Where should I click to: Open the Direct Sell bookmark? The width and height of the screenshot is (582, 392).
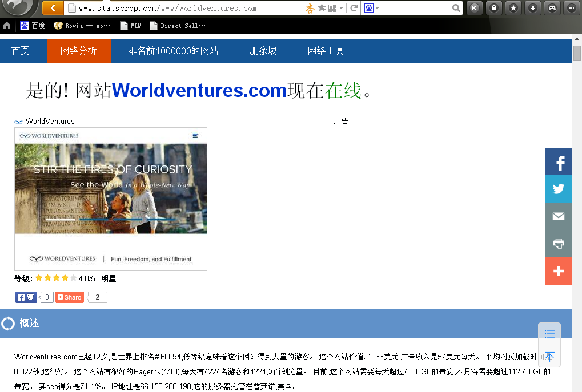[178, 26]
